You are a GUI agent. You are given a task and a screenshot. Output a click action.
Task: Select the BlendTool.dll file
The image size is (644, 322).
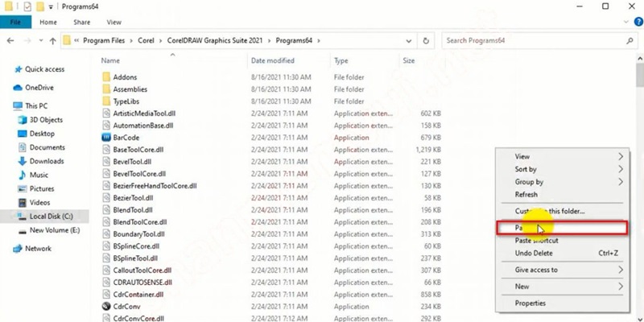(133, 210)
